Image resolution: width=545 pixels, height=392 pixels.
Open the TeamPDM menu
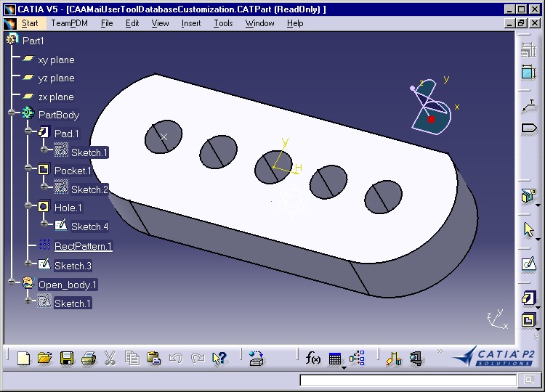click(70, 23)
